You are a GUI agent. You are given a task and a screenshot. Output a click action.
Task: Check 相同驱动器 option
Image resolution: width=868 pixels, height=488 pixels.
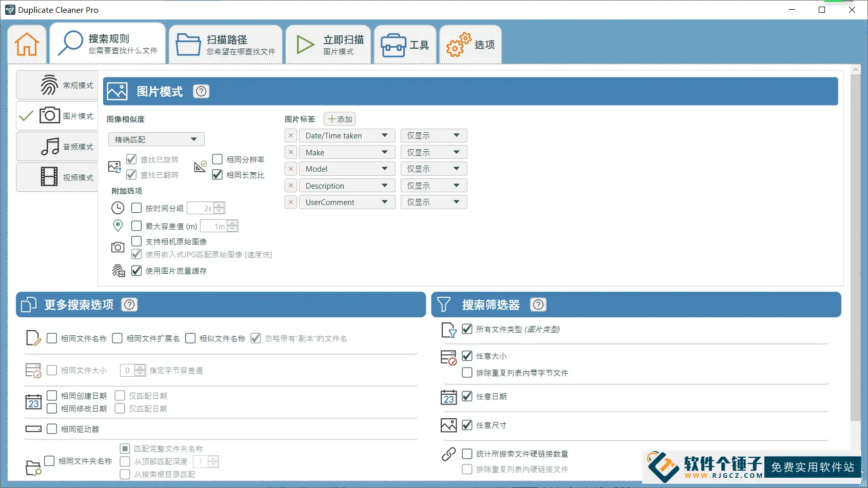[52, 429]
